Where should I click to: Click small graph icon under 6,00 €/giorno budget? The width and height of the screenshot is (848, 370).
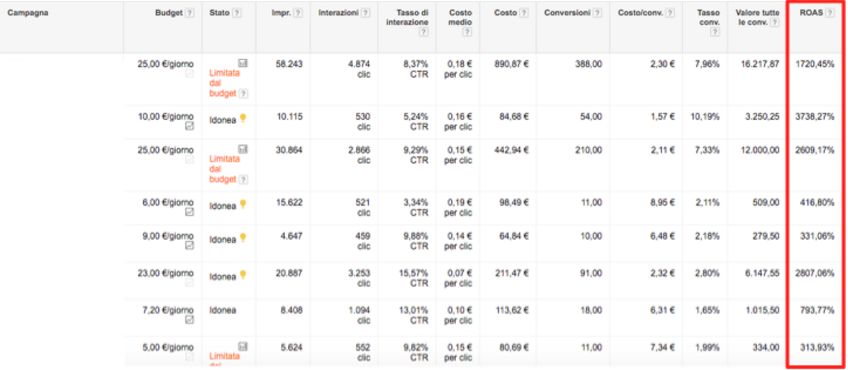tap(189, 212)
